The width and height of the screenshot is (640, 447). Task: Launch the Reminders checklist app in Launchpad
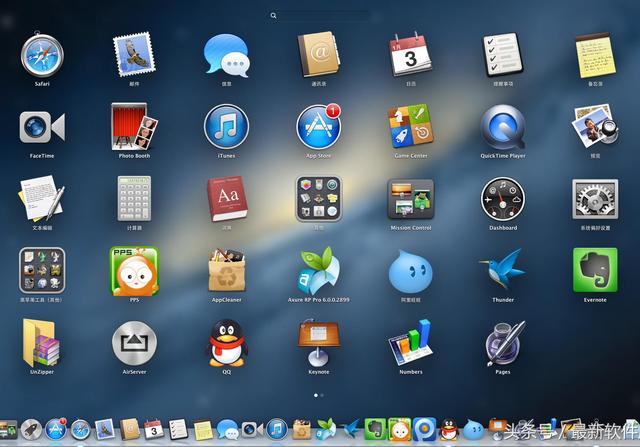[x=503, y=55]
